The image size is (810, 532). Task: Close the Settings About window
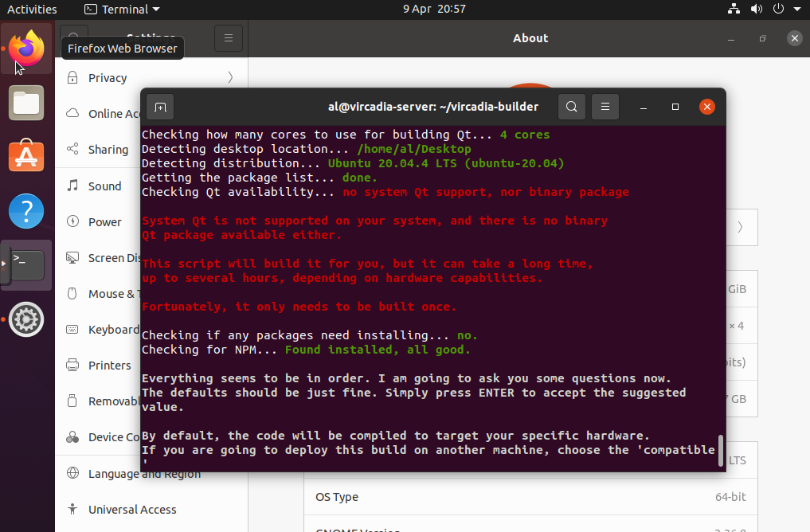click(x=795, y=38)
